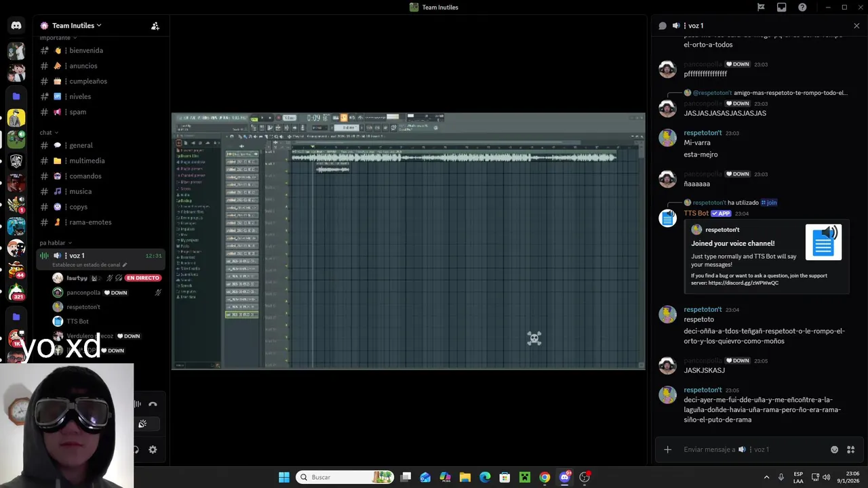868x488 pixels.
Task: Collapse the pa hablar category
Action: [x=56, y=243]
